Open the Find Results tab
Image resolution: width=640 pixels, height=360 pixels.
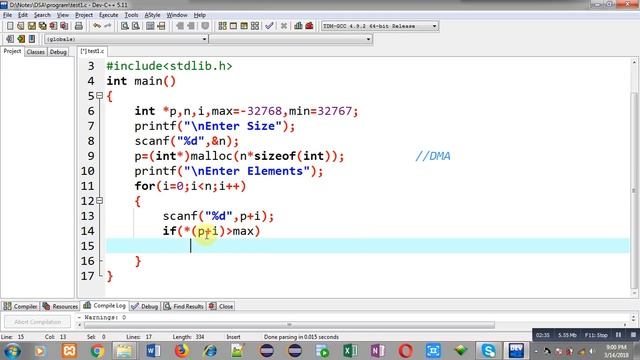coord(184,306)
